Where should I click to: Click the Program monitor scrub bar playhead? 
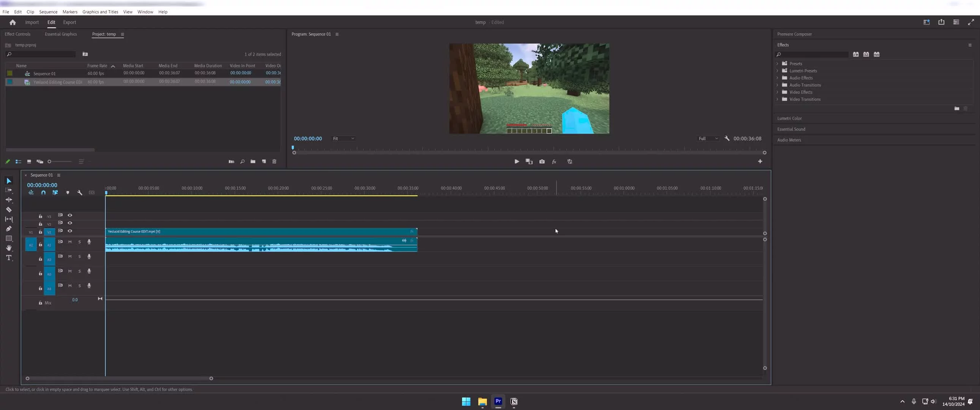[x=293, y=147]
